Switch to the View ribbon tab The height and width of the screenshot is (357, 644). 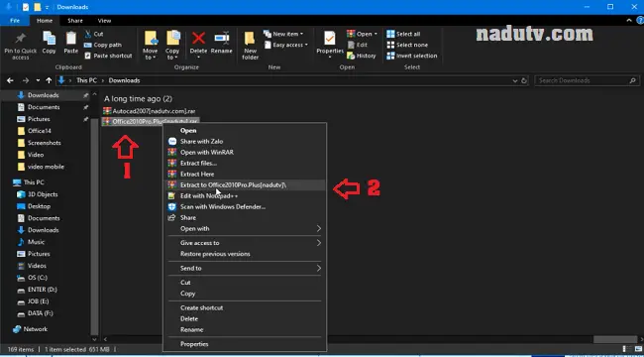coord(104,20)
